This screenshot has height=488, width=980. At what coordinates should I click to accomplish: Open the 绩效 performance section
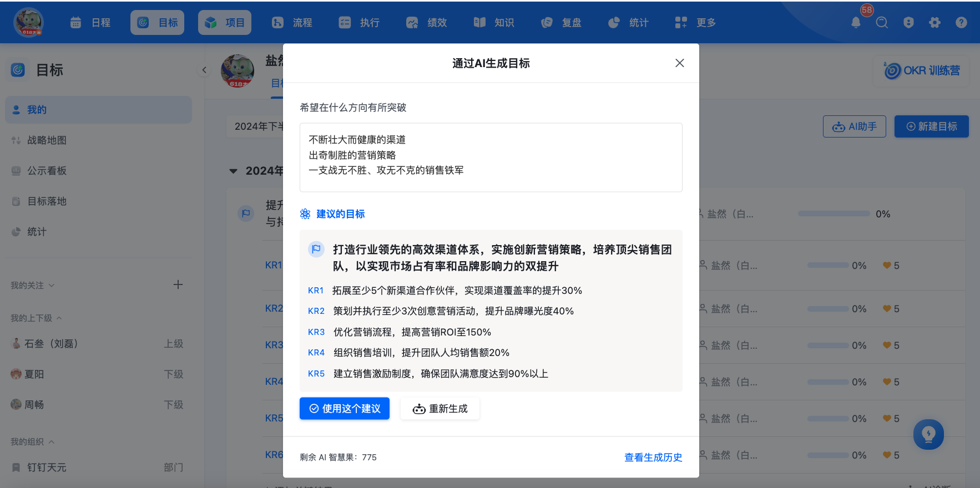(x=426, y=23)
